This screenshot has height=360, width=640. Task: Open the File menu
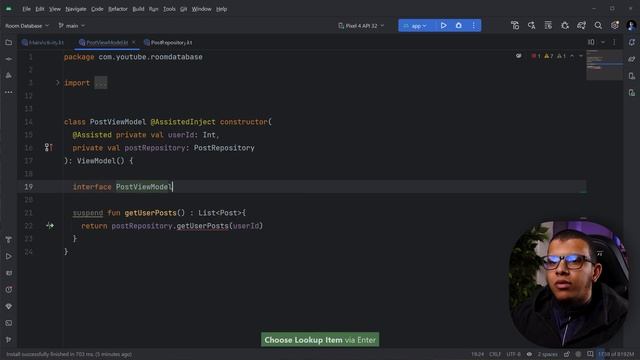click(x=27, y=9)
